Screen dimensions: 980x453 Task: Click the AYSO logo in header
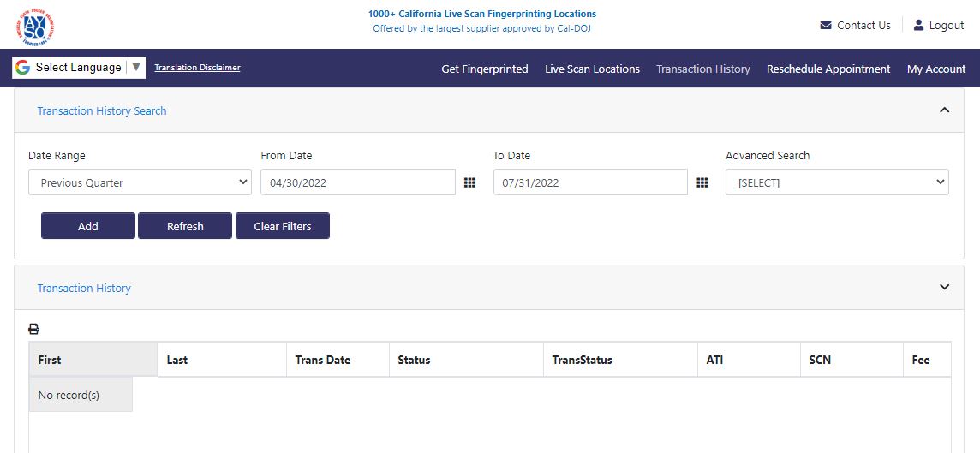(35, 27)
